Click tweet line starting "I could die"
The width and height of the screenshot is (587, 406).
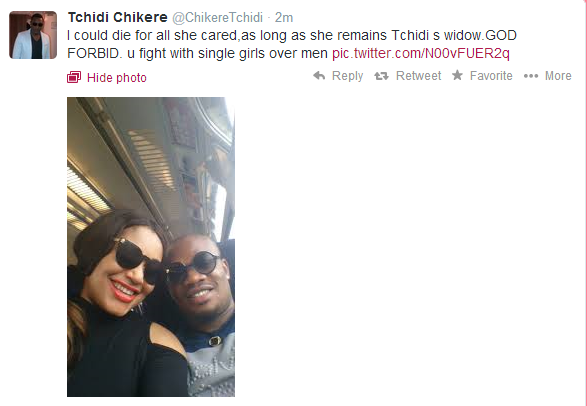click(x=292, y=35)
